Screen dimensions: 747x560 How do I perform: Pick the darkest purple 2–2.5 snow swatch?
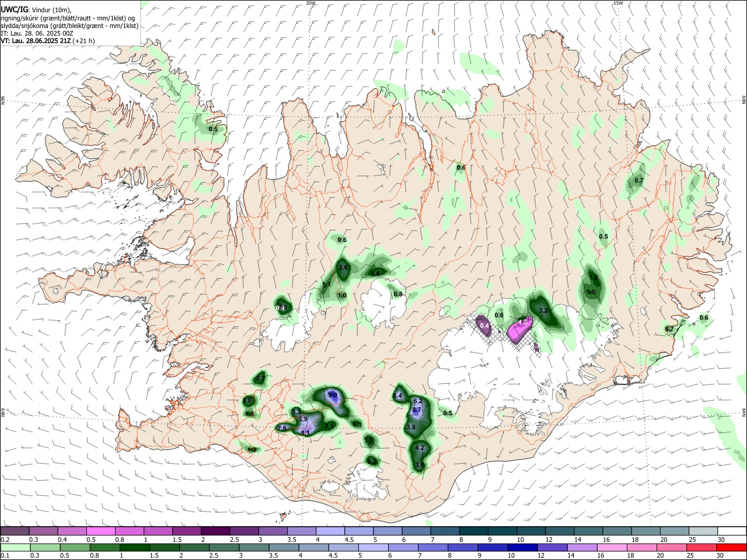point(215,531)
